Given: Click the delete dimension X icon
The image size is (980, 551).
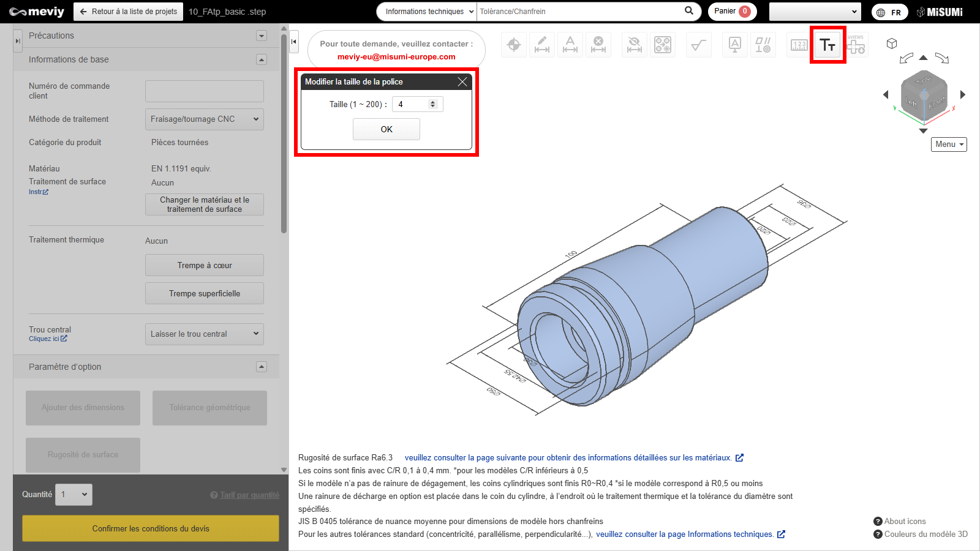Looking at the screenshot, I should [x=598, y=45].
